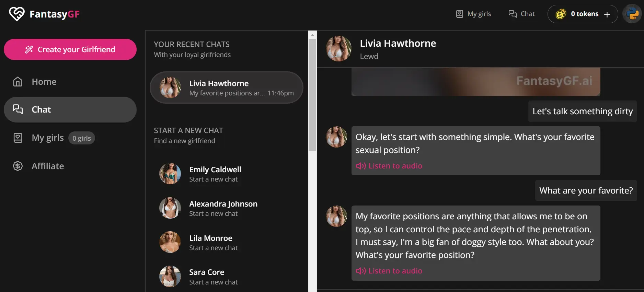The height and width of the screenshot is (292, 644).
Task: Click the avatar beside the 'My favorite positions' message
Action: (336, 216)
